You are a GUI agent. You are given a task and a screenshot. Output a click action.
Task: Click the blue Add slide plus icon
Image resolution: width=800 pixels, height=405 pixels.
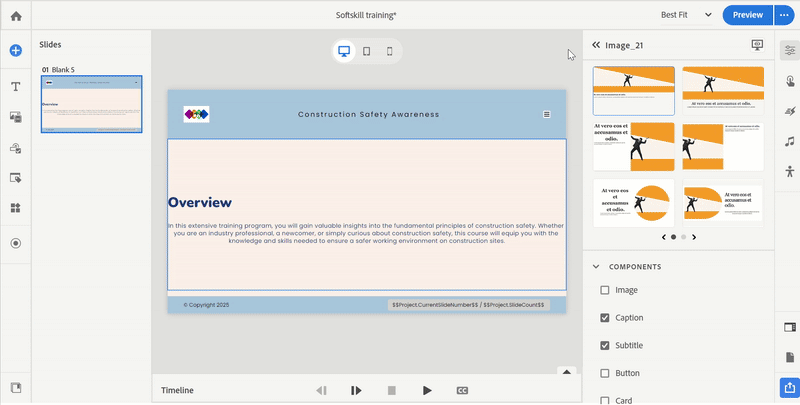point(15,50)
